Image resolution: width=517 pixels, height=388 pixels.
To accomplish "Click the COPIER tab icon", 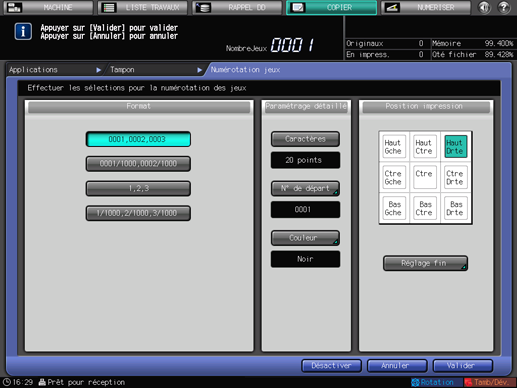I will pos(298,7).
